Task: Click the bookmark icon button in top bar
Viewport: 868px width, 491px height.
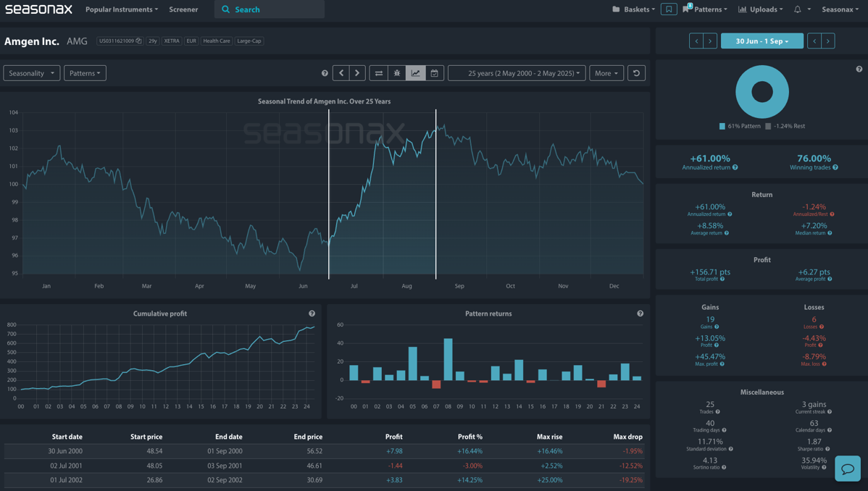Action: click(x=669, y=9)
